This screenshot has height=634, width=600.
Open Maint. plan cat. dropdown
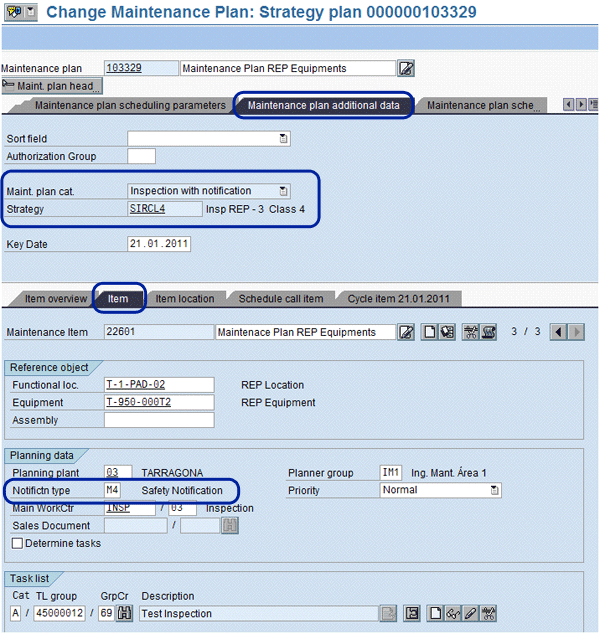283,191
